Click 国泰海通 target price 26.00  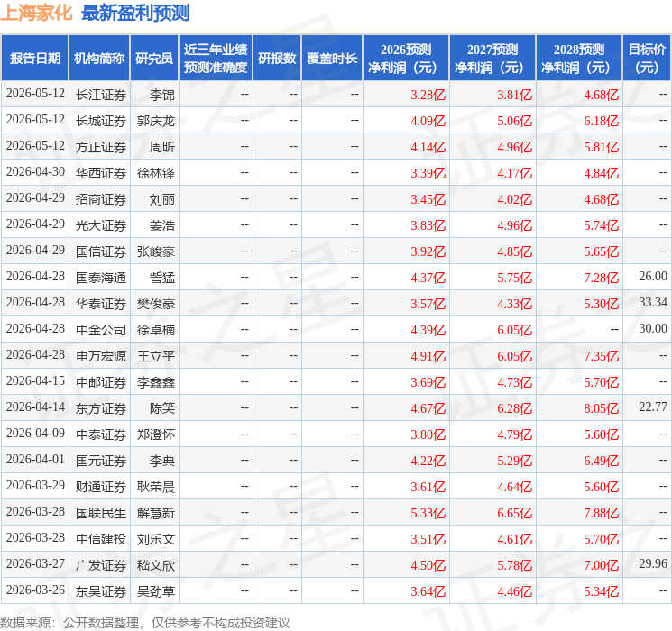tap(653, 277)
